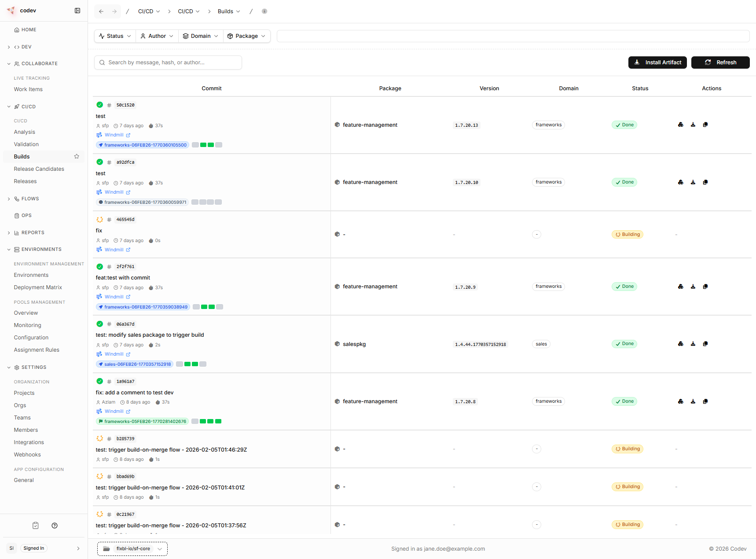Open the help question-mark icon

click(x=55, y=525)
